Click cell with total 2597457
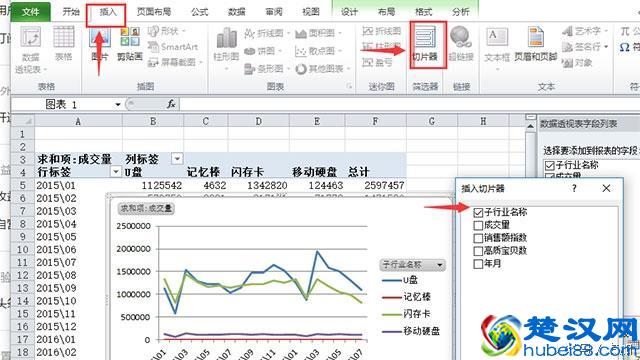The image size is (640, 360). click(x=376, y=185)
